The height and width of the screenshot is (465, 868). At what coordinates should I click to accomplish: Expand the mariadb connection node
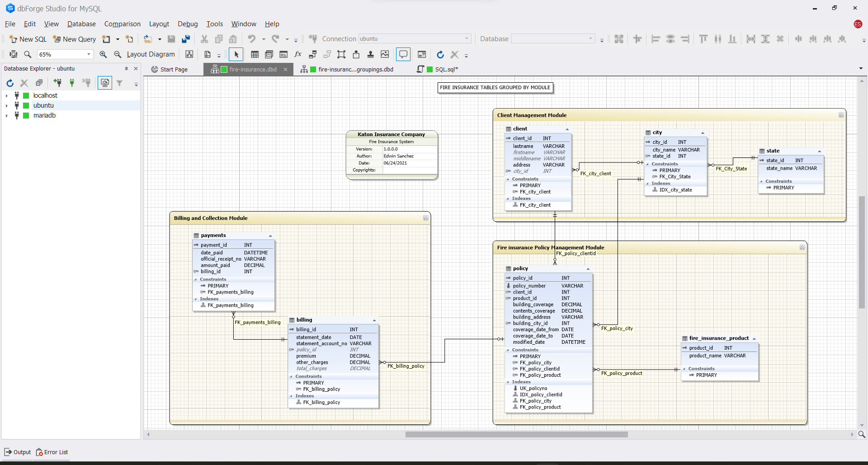[x=6, y=115]
